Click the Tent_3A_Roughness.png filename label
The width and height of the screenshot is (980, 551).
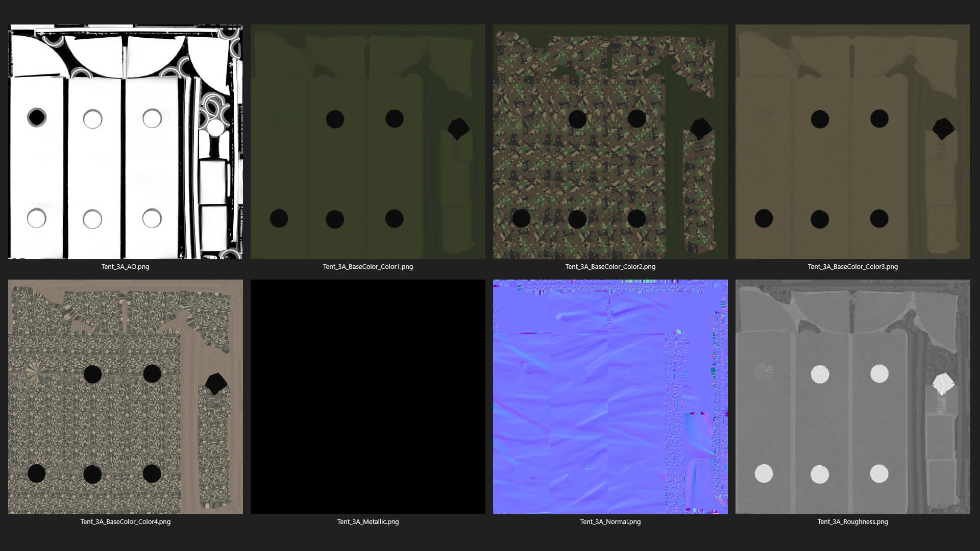tap(852, 521)
